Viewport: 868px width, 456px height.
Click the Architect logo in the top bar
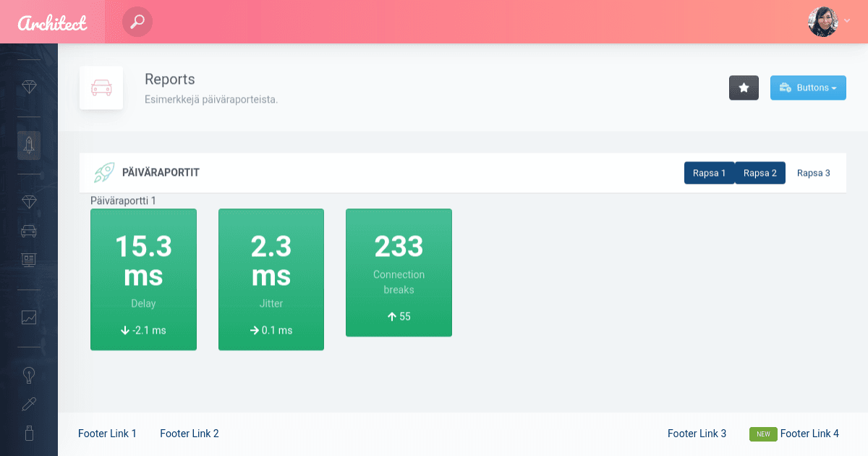pyautogui.click(x=52, y=22)
